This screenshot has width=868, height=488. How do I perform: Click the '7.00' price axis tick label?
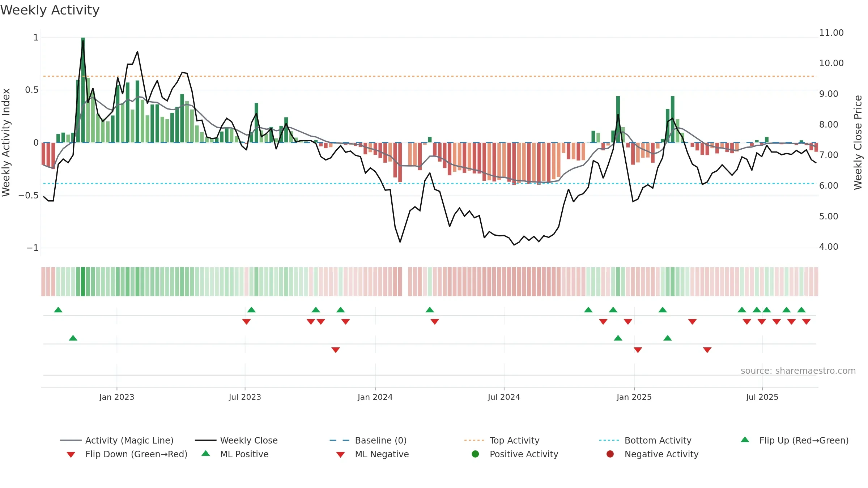[829, 155]
